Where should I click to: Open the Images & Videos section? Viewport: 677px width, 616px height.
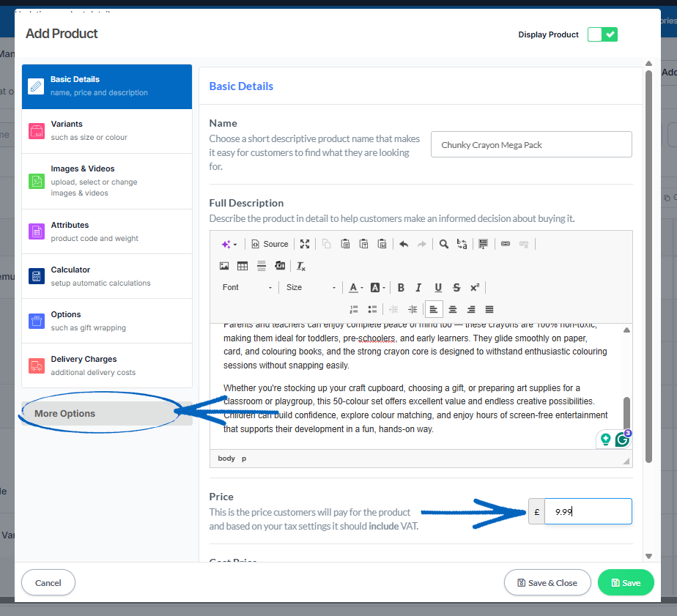coord(107,181)
